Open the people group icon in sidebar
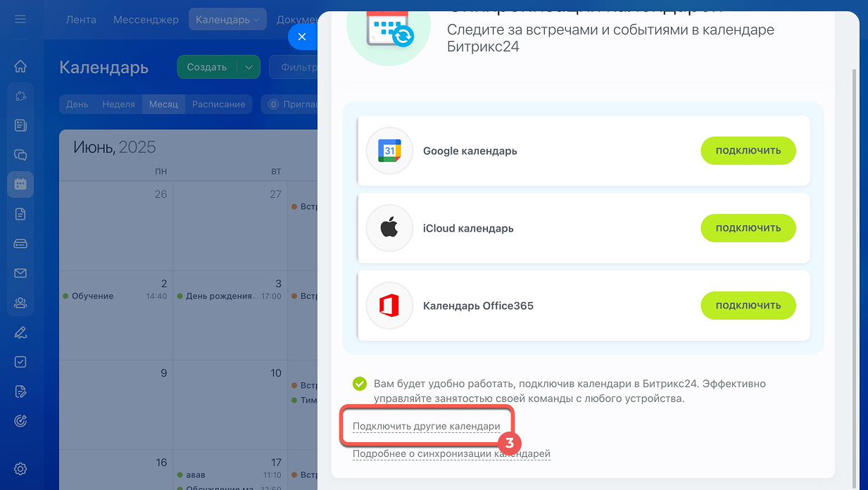This screenshot has width=868, height=490. pos(20,303)
